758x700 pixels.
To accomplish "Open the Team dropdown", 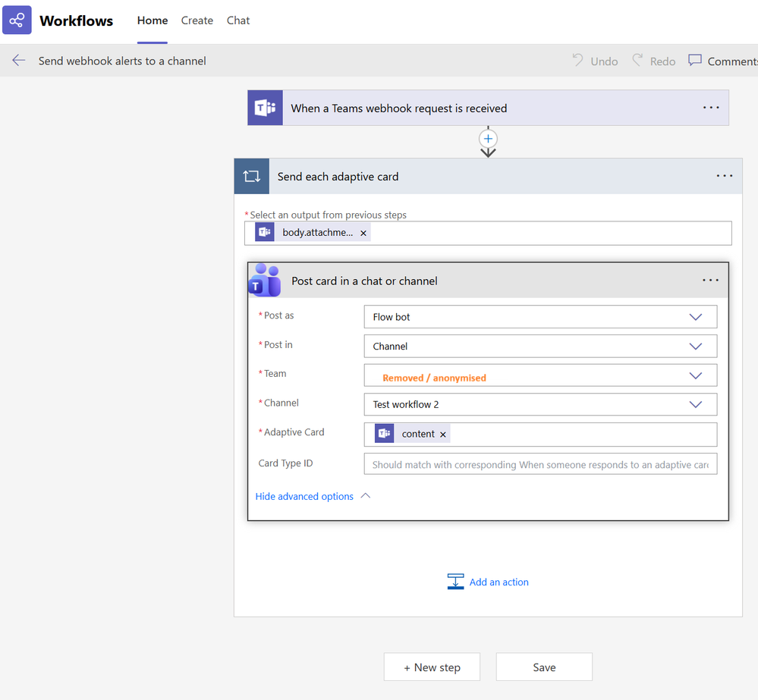I will 540,376.
